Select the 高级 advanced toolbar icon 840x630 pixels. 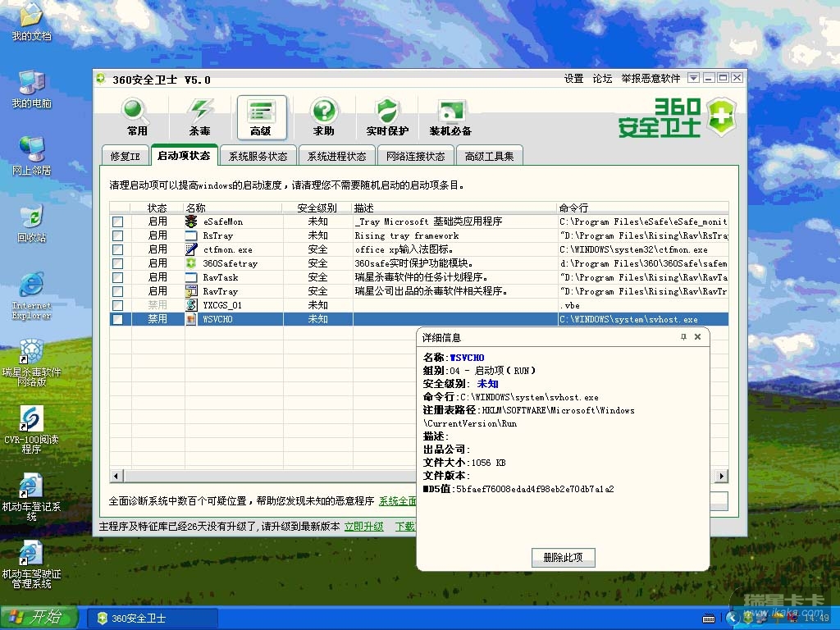click(262, 117)
